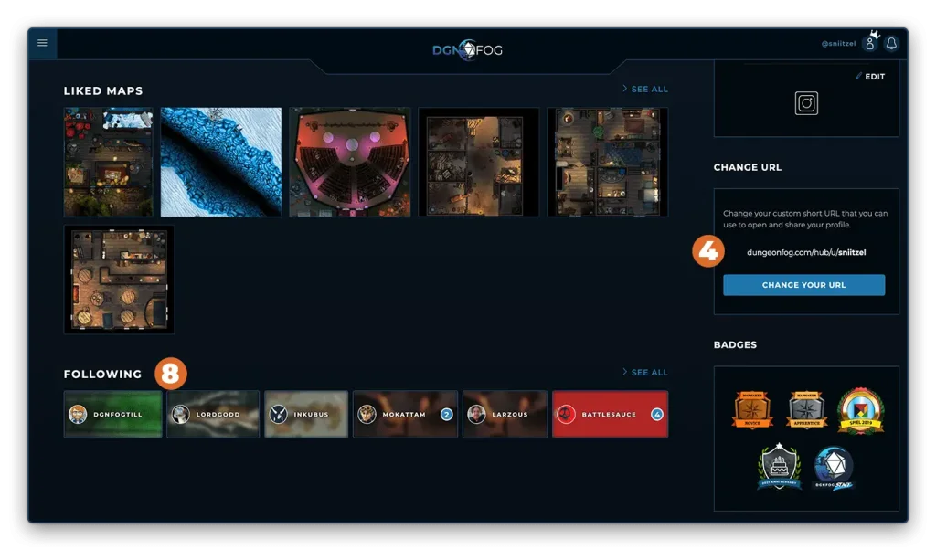Click the DGNFOG logo

[467, 50]
